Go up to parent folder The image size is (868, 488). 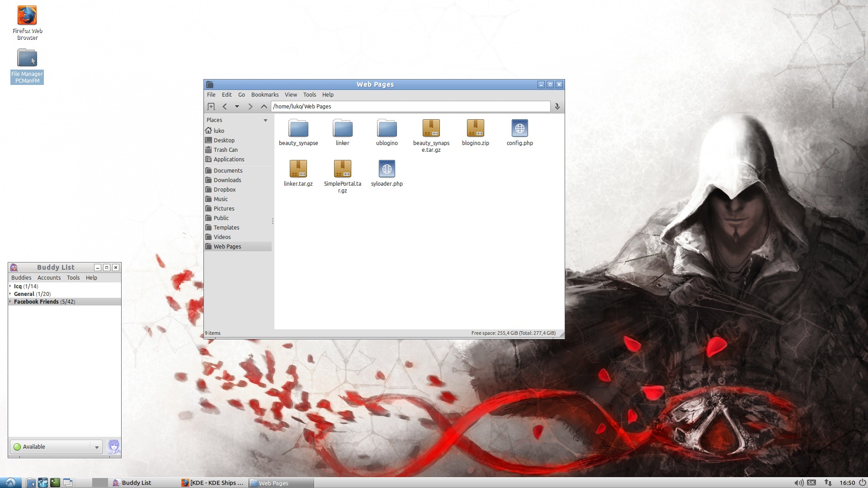264,107
